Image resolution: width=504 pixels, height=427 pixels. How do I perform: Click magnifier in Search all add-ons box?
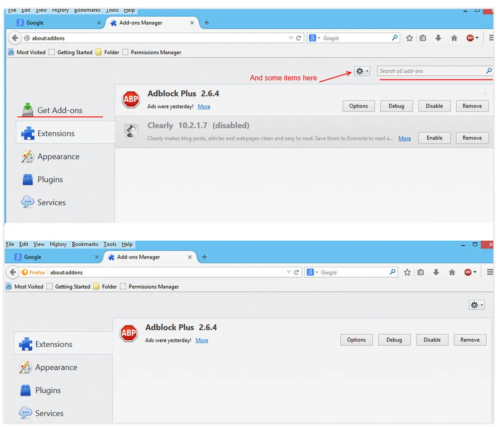[489, 71]
